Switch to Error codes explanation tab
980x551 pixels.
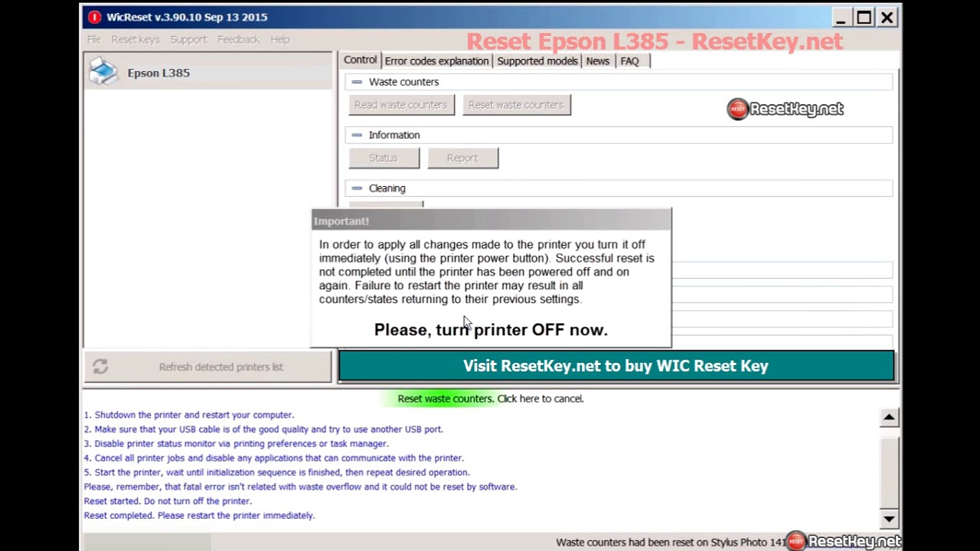pyautogui.click(x=436, y=61)
